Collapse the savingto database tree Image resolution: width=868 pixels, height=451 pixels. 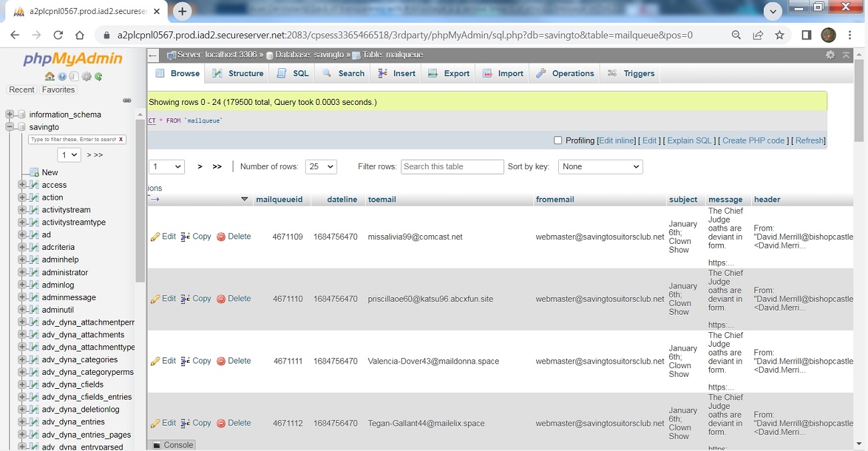click(10, 127)
